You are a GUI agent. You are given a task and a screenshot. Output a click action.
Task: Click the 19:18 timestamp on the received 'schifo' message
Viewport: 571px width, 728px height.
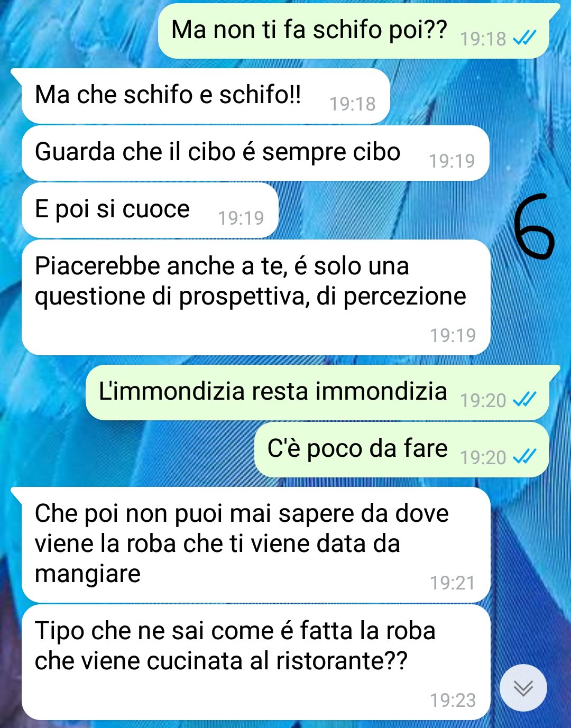click(x=352, y=104)
